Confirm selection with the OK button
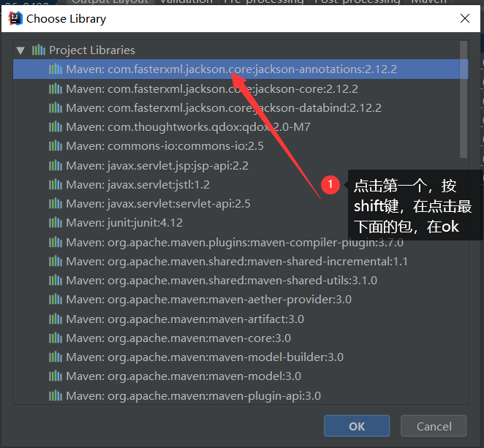This screenshot has height=448, width=484. click(x=357, y=426)
